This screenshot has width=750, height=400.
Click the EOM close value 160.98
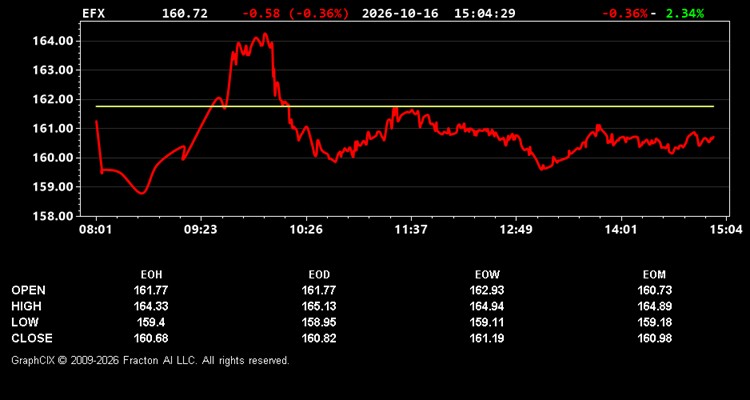click(x=655, y=338)
